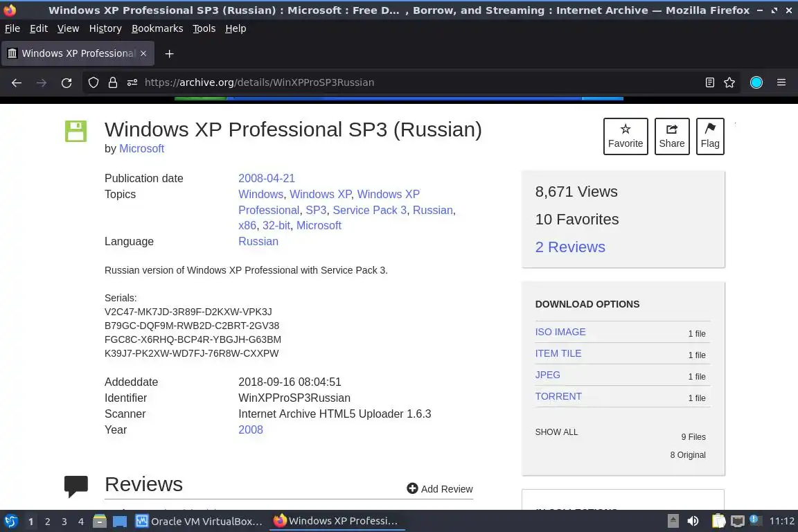Open the 2 Reviews link
798x532 pixels.
(x=570, y=247)
